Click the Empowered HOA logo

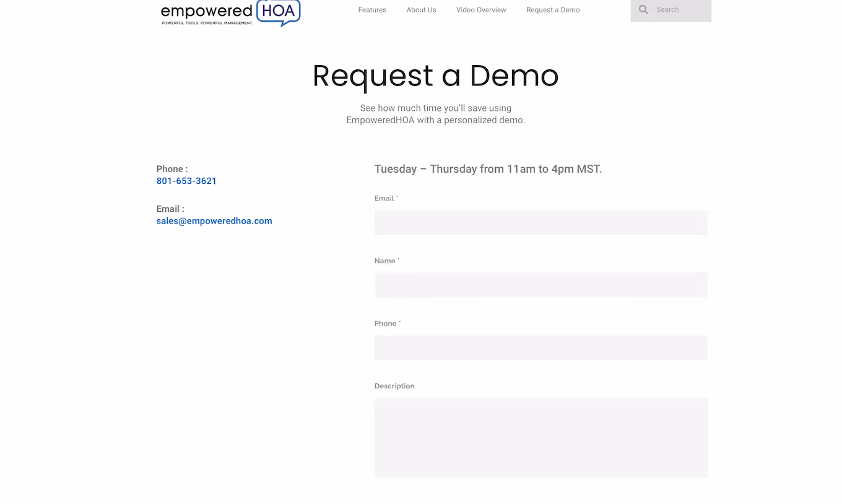pyautogui.click(x=230, y=13)
